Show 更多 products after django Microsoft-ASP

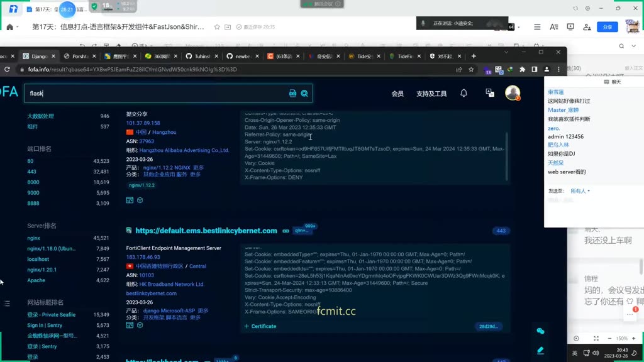click(203, 310)
